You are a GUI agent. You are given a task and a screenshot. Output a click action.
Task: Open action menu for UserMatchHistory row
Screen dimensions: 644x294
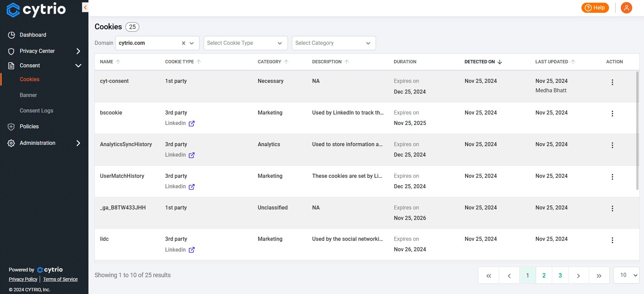click(612, 177)
